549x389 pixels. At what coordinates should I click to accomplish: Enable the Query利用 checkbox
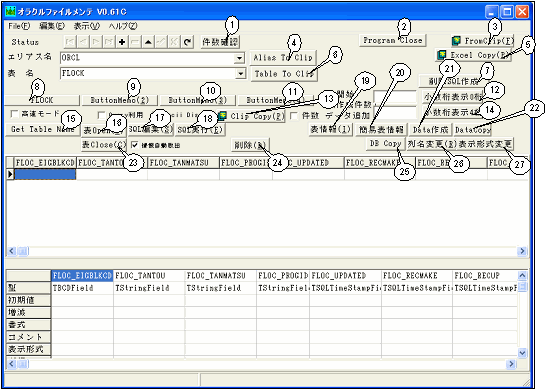101,114
